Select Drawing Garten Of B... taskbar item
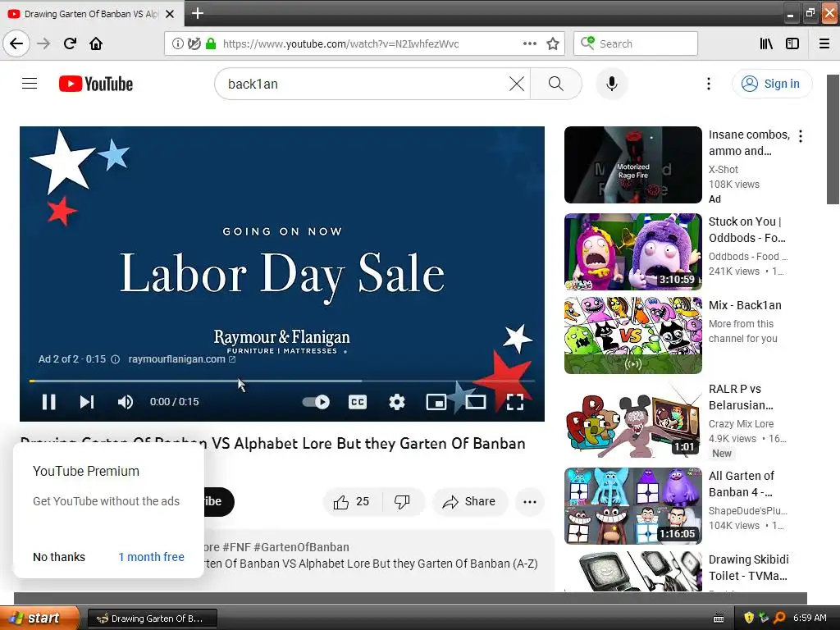This screenshot has height=630, width=840. (x=152, y=619)
